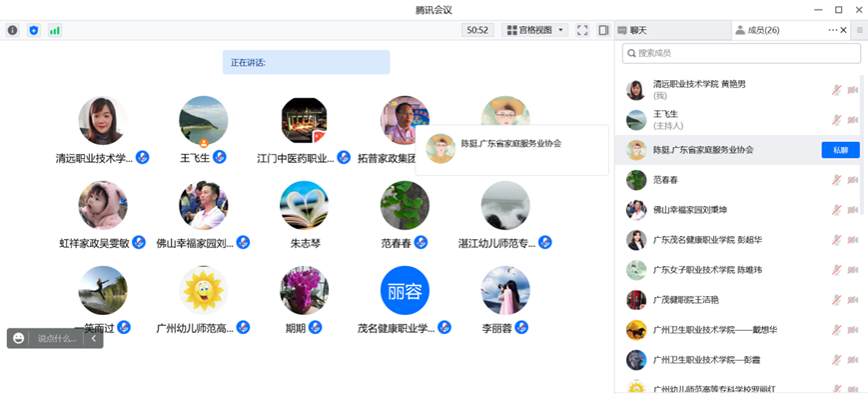Toggle camera icon in 王飞生 member row

click(852, 120)
